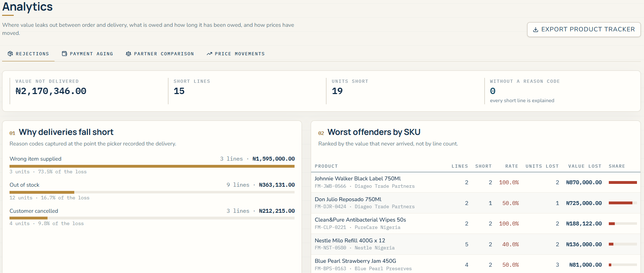Click 'every short line is explained' note

click(522, 101)
